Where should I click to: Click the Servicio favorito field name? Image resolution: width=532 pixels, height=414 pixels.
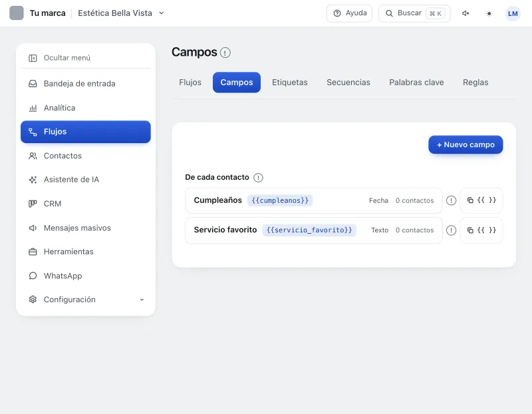click(225, 230)
